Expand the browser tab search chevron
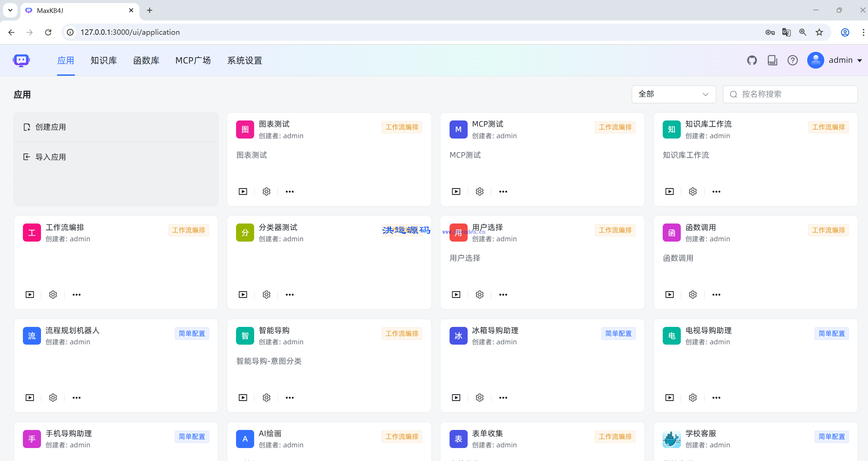The image size is (868, 461). [10, 10]
